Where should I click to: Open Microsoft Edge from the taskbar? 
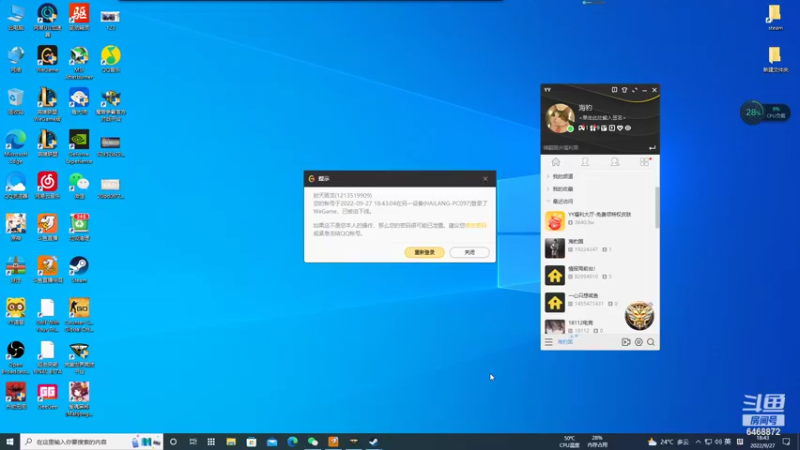point(292,442)
